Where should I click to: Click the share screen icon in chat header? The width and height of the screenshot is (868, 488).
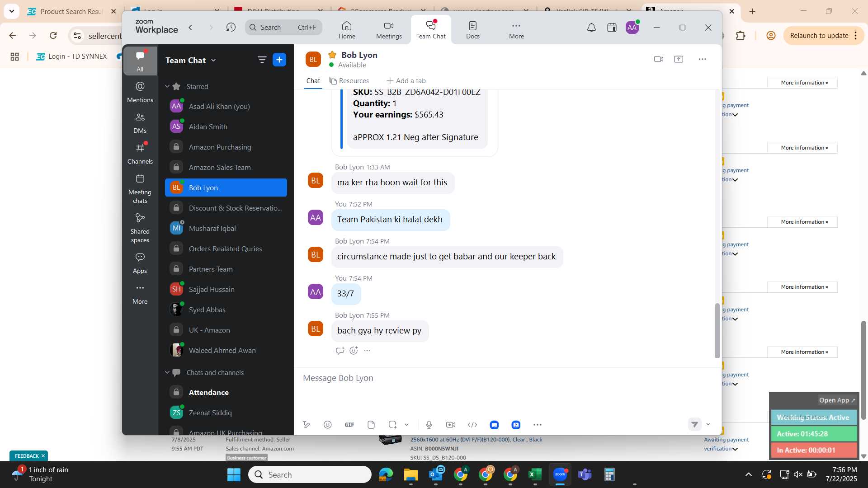click(679, 59)
